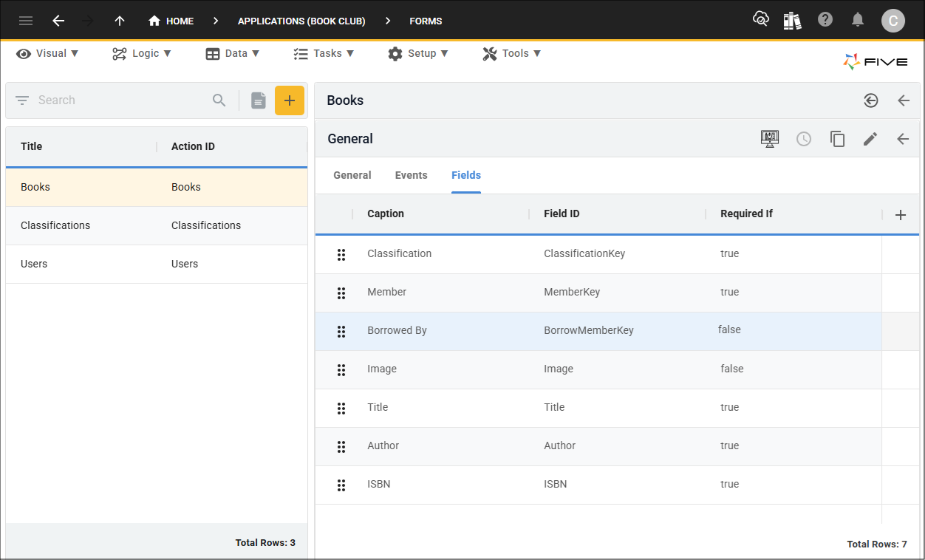925x560 pixels.
Task: Open the Image caption cell
Action: 382,369
